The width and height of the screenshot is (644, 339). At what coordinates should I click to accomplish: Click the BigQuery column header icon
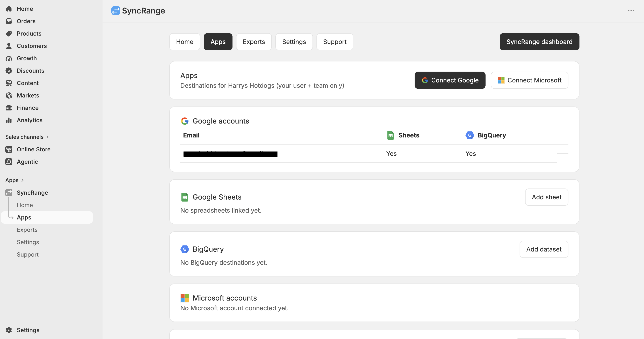tap(470, 135)
